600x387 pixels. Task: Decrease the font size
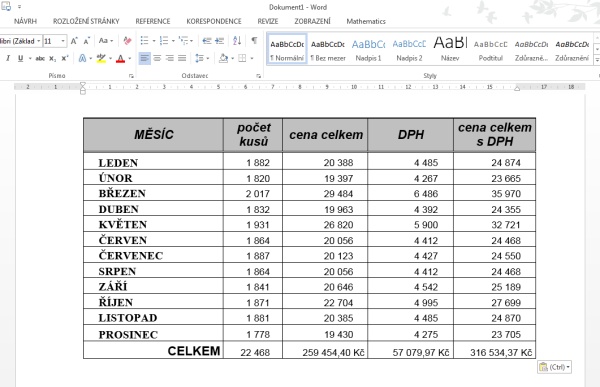pos(86,41)
